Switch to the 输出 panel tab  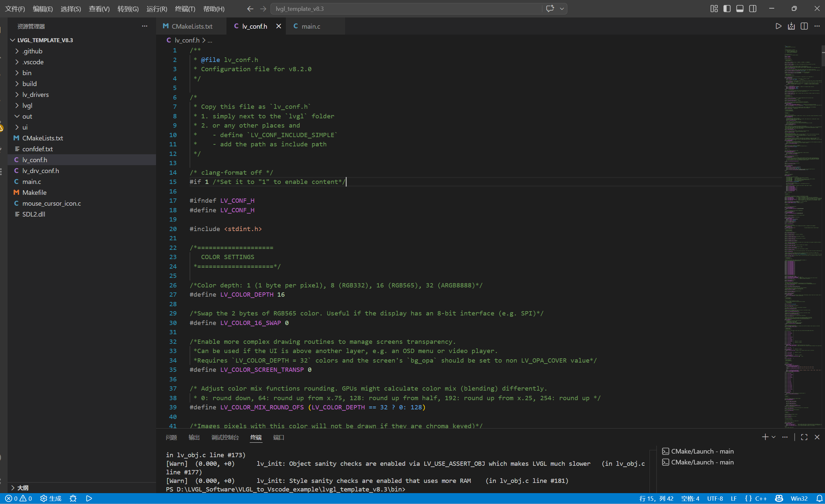tap(194, 437)
